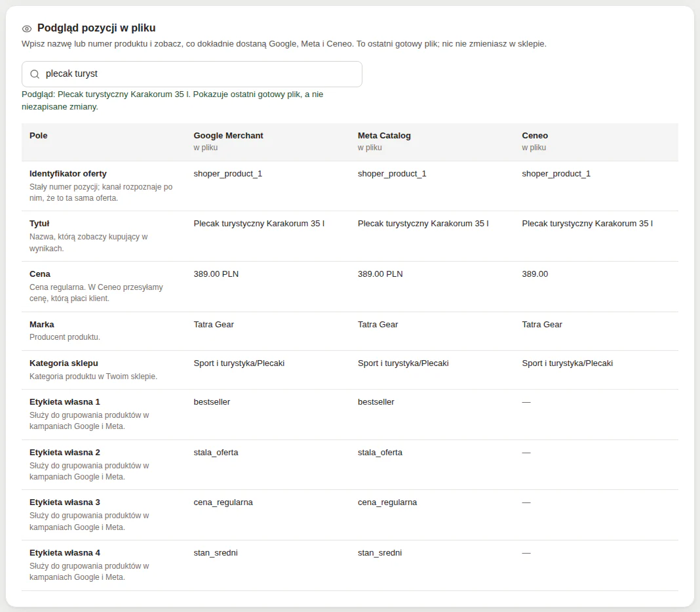Click Ceneo 'shoper_product_1' value
700x612 pixels.
point(556,174)
